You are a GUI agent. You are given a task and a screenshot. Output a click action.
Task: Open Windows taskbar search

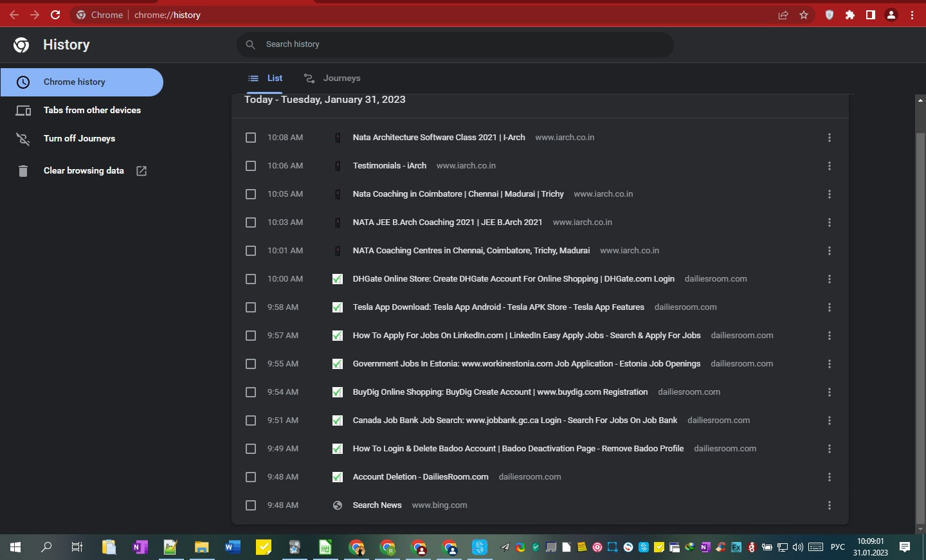tap(46, 547)
